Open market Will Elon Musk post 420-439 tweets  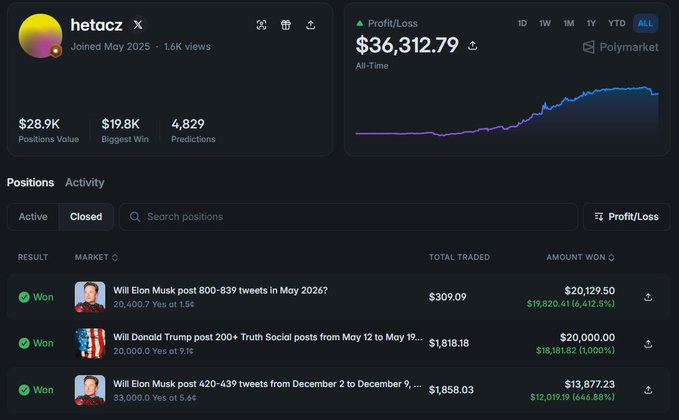[x=267, y=384]
